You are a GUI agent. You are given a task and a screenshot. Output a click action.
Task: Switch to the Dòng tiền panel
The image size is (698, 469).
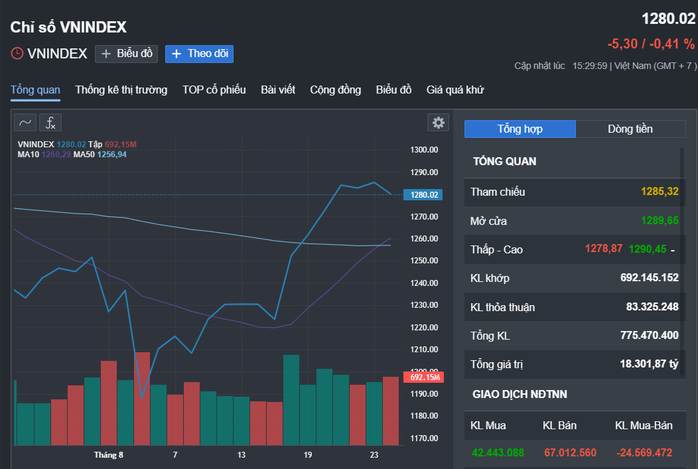(630, 129)
